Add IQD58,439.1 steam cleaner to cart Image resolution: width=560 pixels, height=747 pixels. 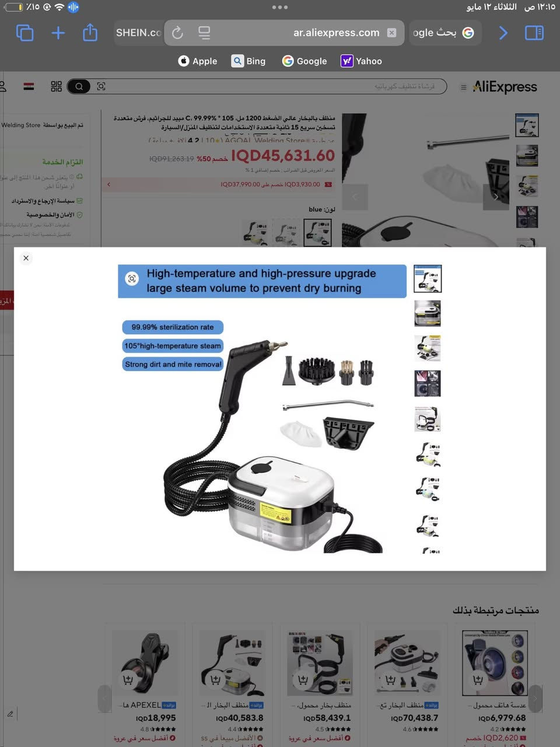pos(303,679)
